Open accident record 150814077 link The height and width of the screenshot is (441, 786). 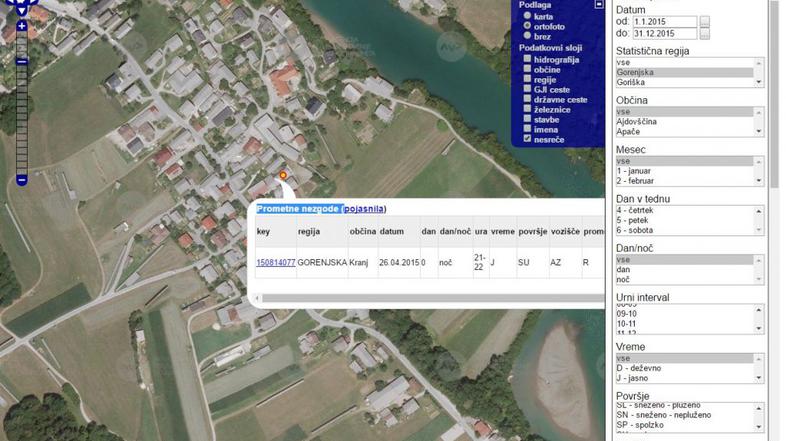click(x=275, y=263)
